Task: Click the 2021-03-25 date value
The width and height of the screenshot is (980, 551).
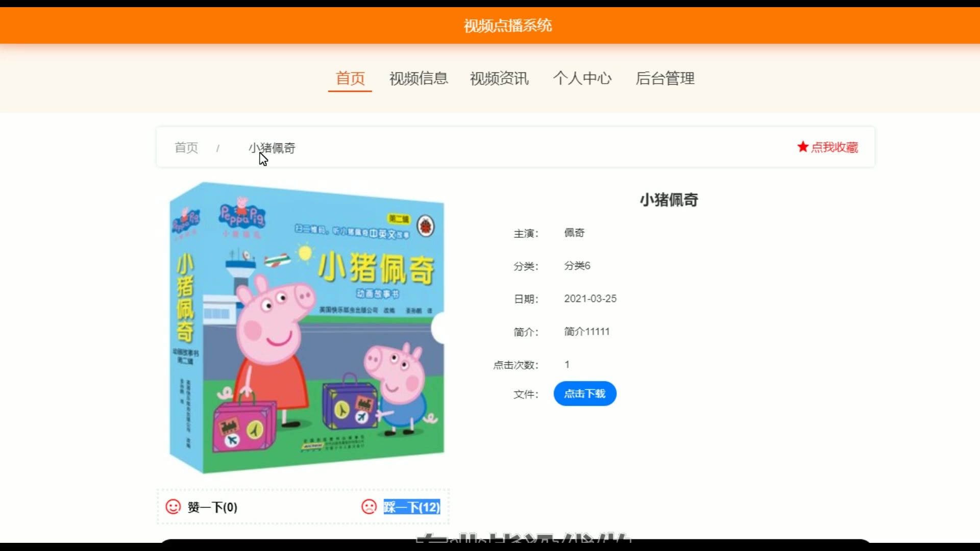Action: tap(590, 298)
